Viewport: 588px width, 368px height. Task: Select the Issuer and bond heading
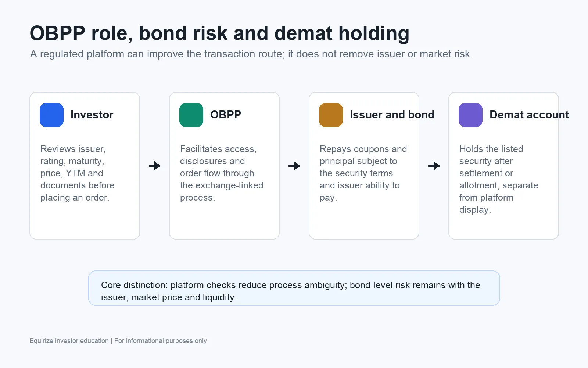pos(392,115)
